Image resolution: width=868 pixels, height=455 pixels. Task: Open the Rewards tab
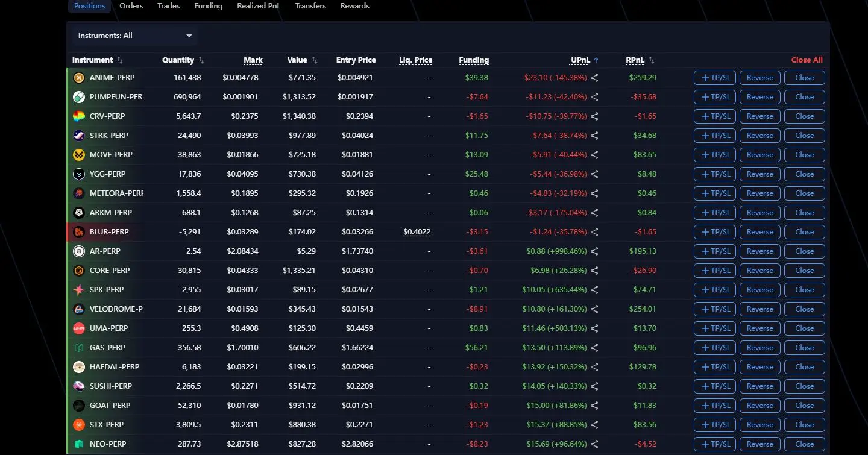tap(355, 6)
